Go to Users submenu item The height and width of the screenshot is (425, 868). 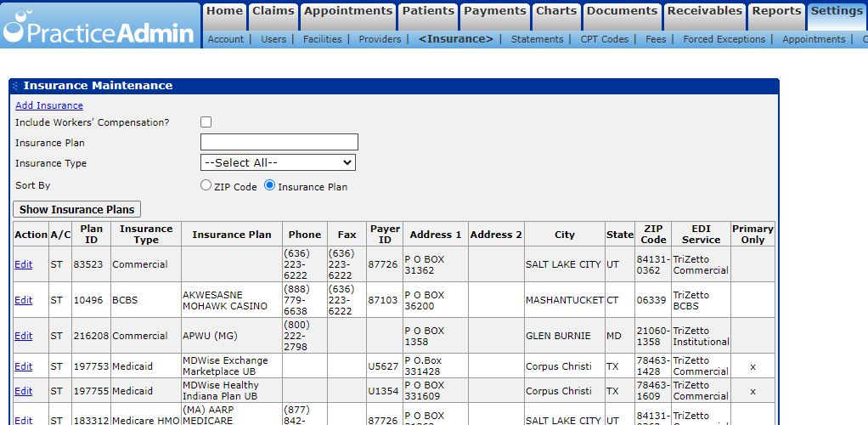click(273, 39)
